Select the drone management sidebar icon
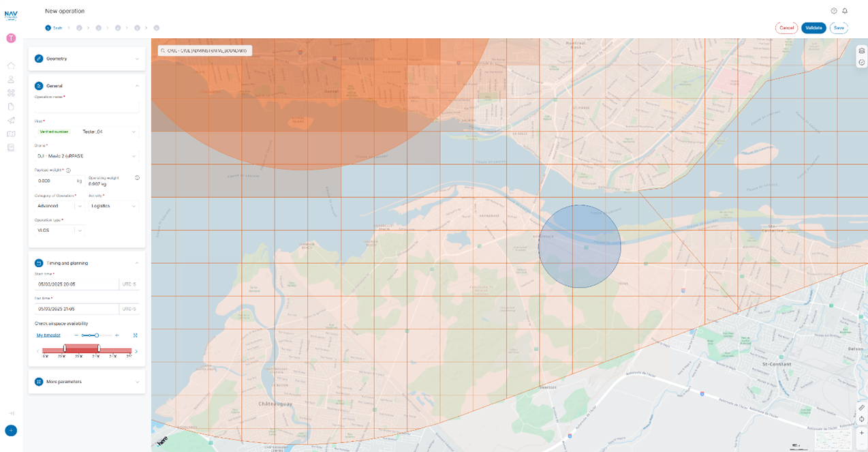The width and height of the screenshot is (868, 452). coord(10,93)
